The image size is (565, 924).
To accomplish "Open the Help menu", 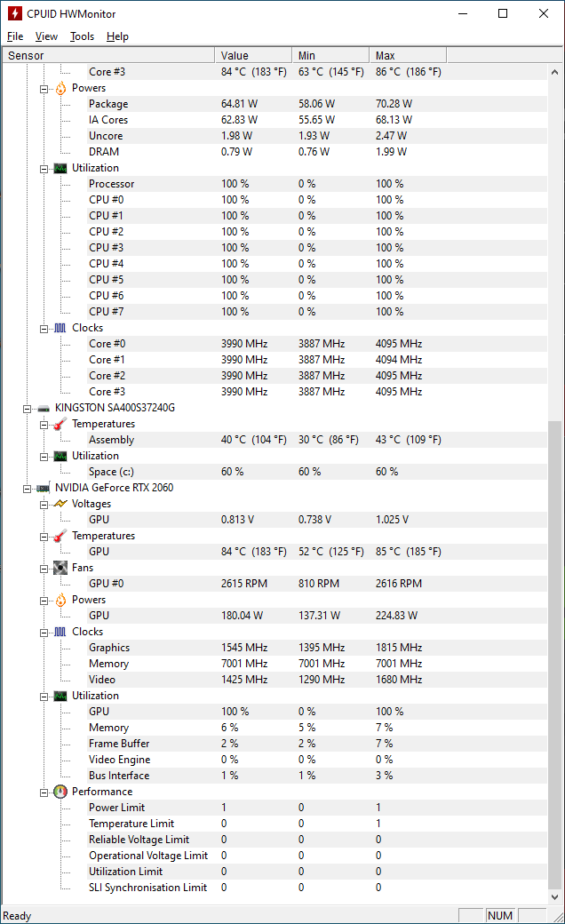I will [x=117, y=36].
